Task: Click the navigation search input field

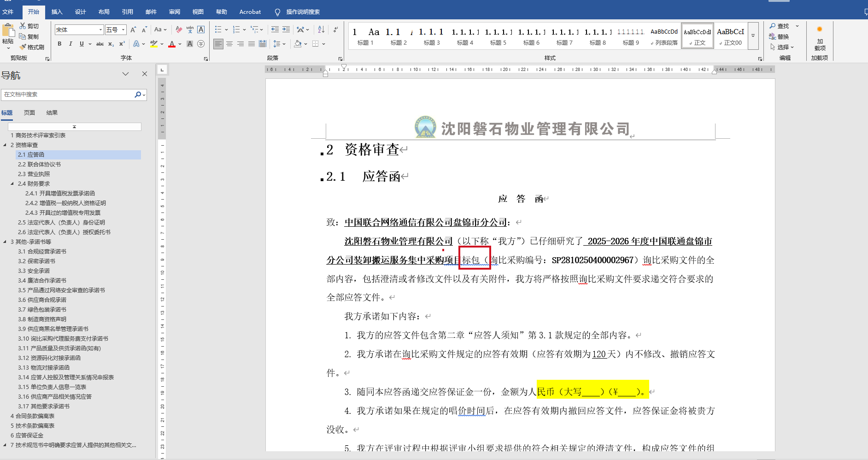Action: point(67,94)
